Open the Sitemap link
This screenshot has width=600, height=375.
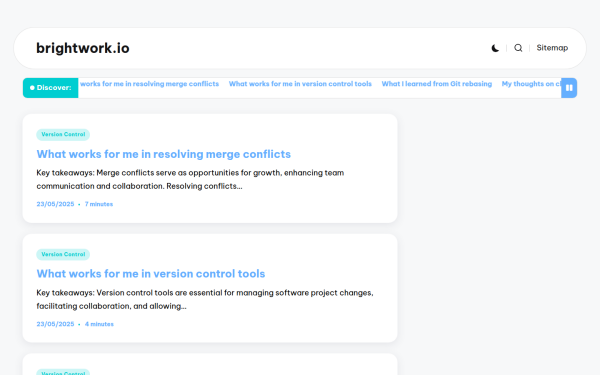[x=552, y=48]
